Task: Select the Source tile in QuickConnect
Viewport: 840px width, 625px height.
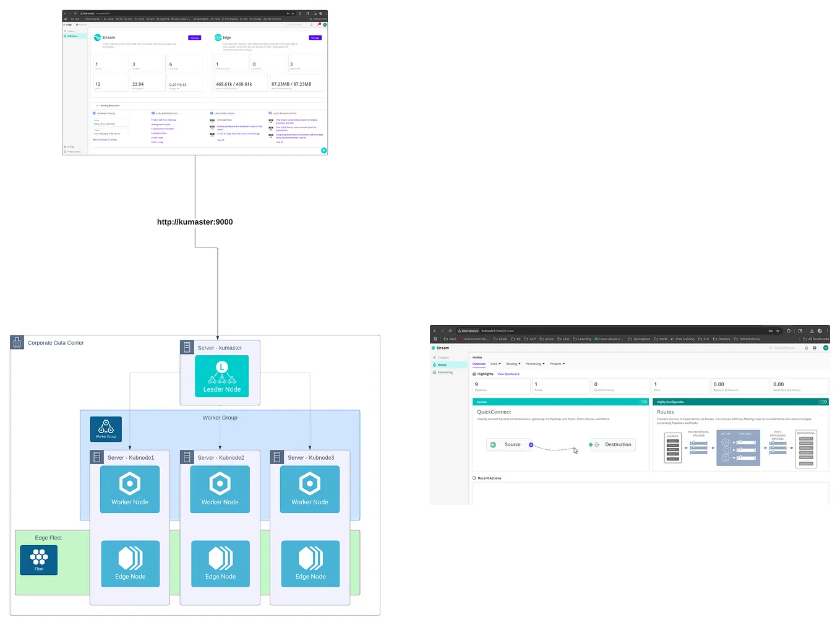Action: 508,444
